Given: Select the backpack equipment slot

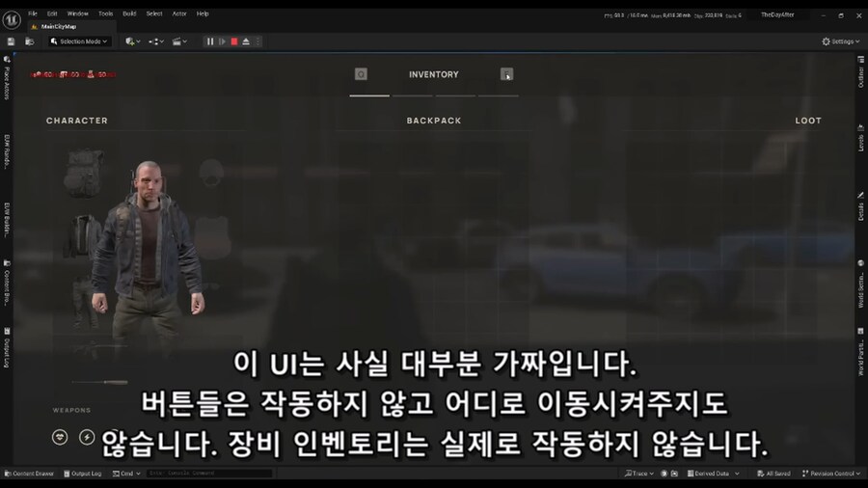Looking at the screenshot, I should (x=84, y=174).
